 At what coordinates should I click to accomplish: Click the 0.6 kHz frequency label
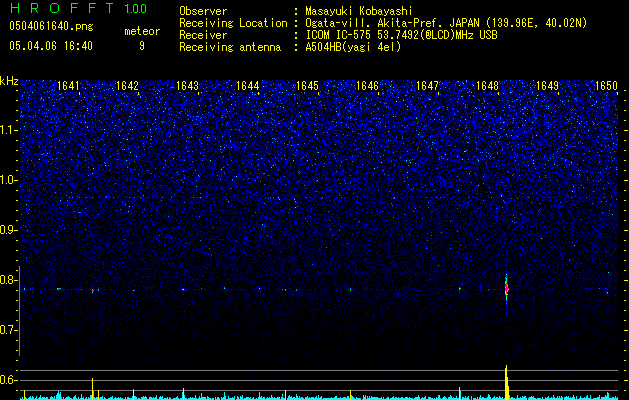[9, 380]
